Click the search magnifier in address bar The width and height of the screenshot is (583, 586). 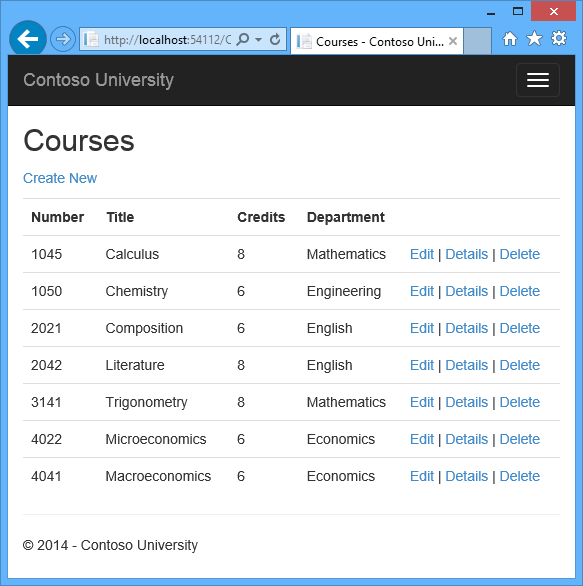243,39
